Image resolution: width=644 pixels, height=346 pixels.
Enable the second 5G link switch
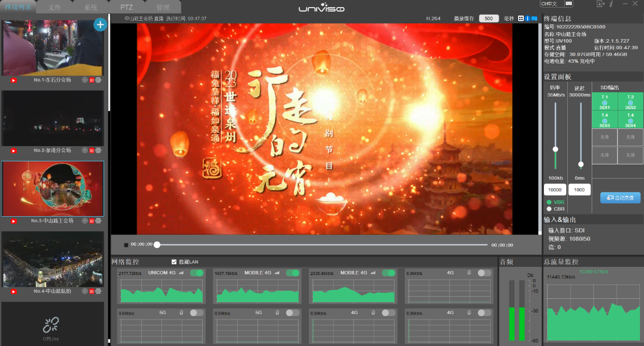coord(293,313)
